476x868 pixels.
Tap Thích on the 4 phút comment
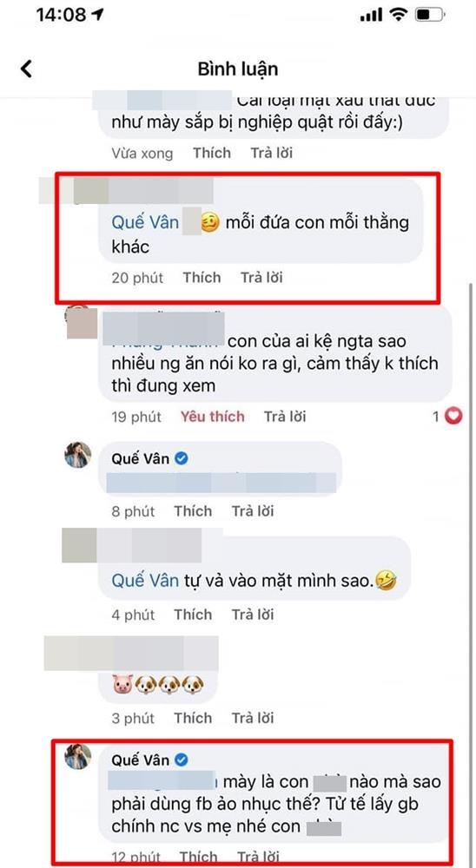coord(193,615)
